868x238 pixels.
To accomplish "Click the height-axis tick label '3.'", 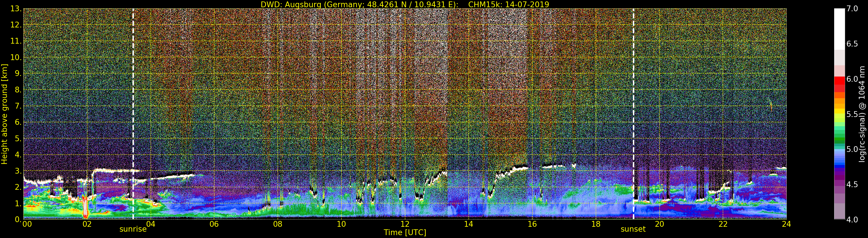I will pyautogui.click(x=19, y=171).
